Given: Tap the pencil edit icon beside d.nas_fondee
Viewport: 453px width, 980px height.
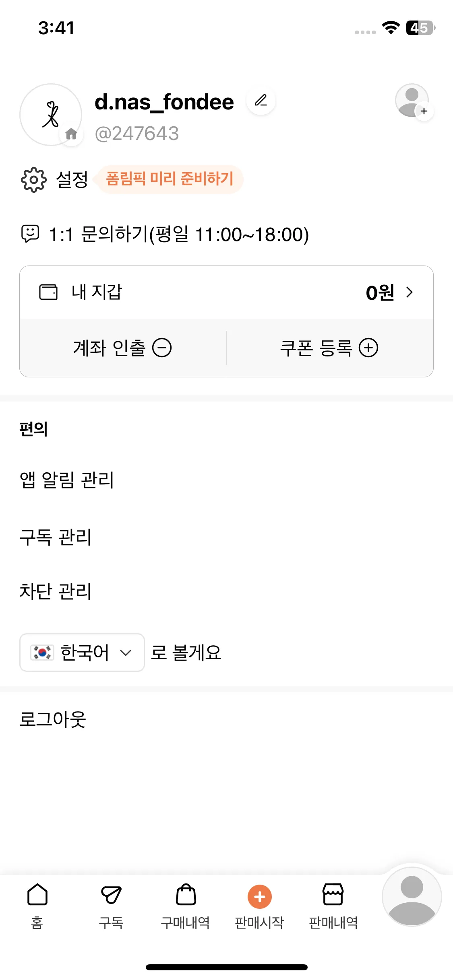Looking at the screenshot, I should point(261,100).
